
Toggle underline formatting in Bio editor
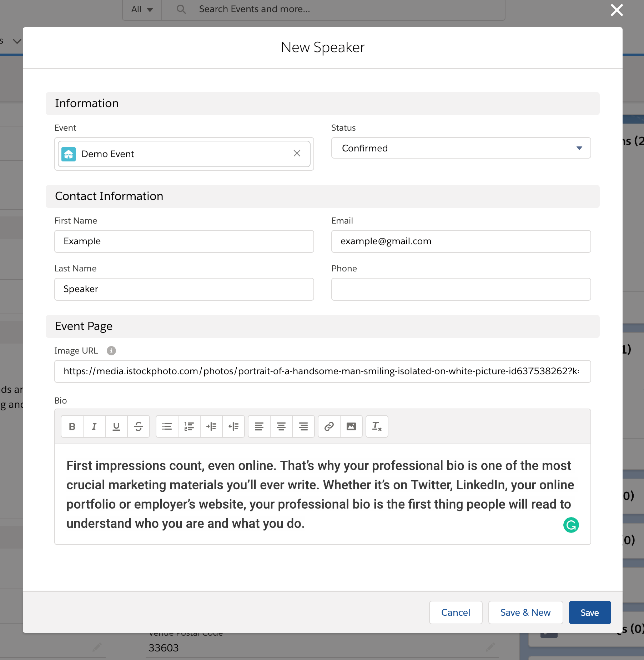coord(116,426)
